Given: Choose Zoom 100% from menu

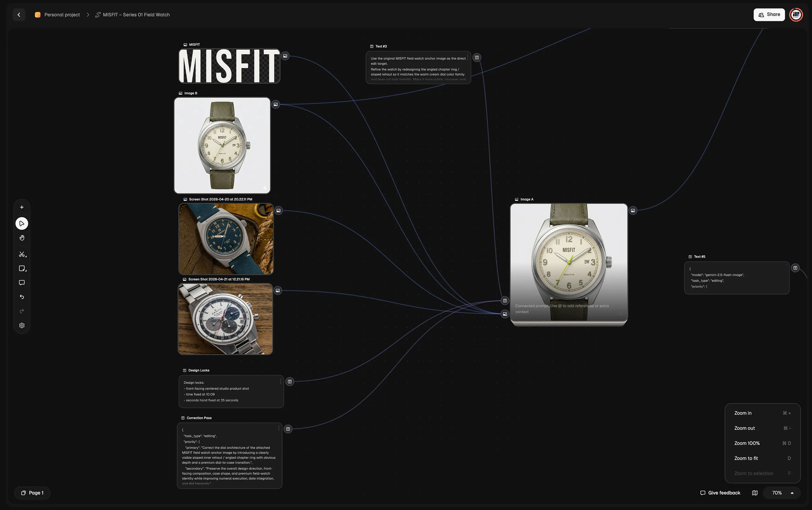Looking at the screenshot, I should pyautogui.click(x=762, y=443).
